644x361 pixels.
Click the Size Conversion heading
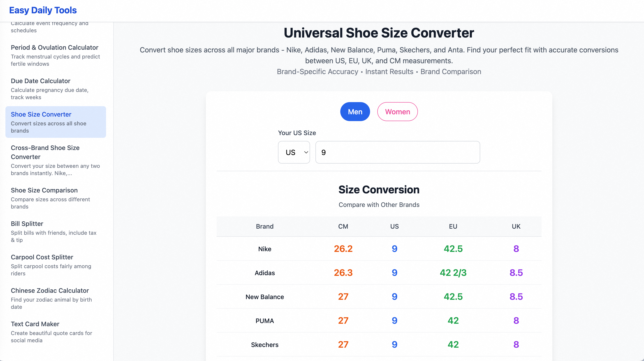pyautogui.click(x=379, y=190)
